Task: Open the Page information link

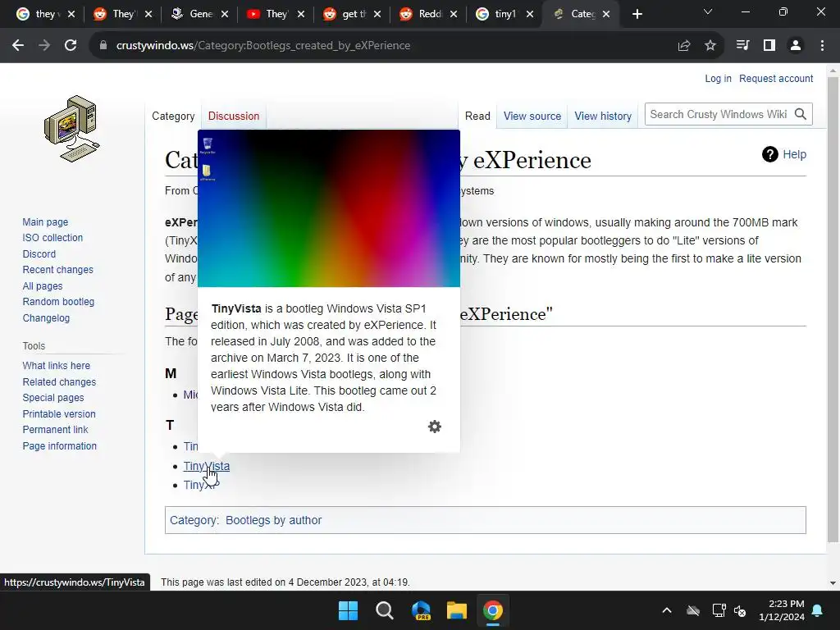Action: [59, 445]
